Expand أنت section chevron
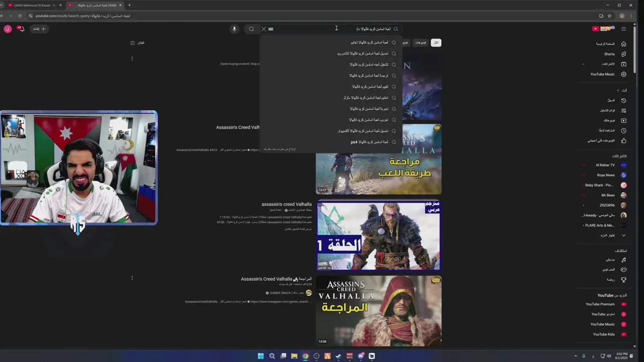Viewport: 644px width, 362px height. tap(618, 90)
